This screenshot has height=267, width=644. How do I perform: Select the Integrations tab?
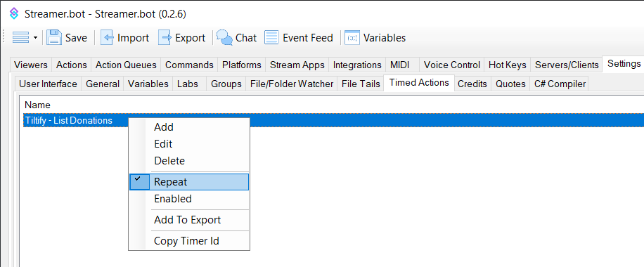(x=357, y=65)
